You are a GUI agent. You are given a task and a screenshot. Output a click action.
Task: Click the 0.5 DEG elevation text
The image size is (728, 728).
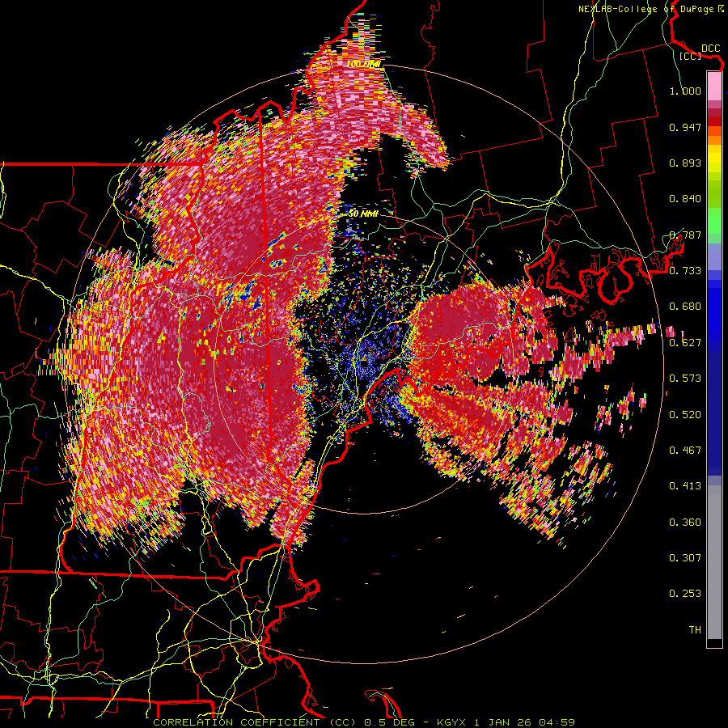click(x=388, y=722)
